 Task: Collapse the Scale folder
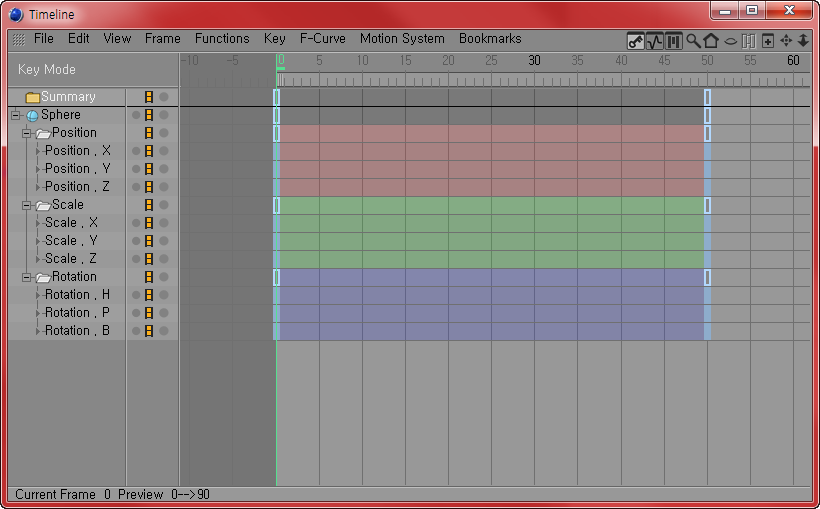point(26,206)
